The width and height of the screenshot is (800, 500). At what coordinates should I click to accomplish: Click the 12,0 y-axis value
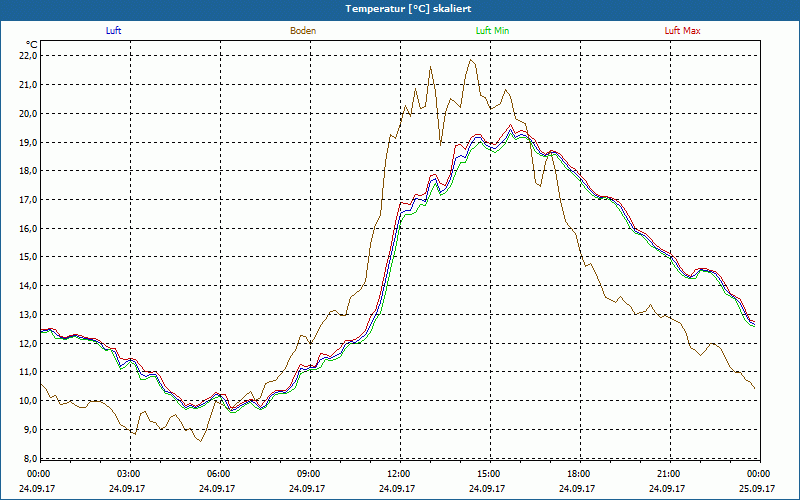tap(29, 343)
